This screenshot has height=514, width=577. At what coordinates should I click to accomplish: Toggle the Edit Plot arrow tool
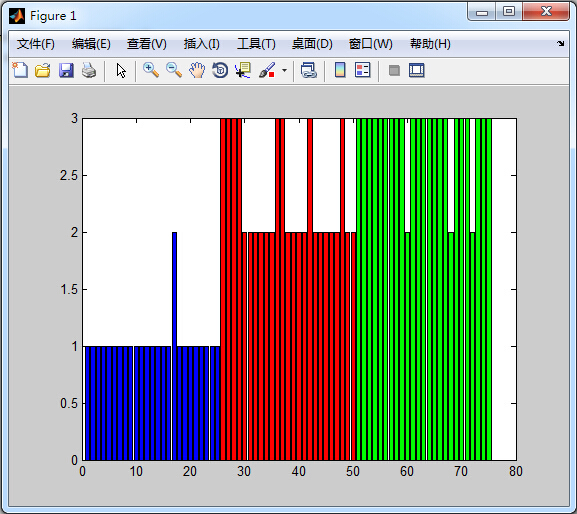point(121,70)
